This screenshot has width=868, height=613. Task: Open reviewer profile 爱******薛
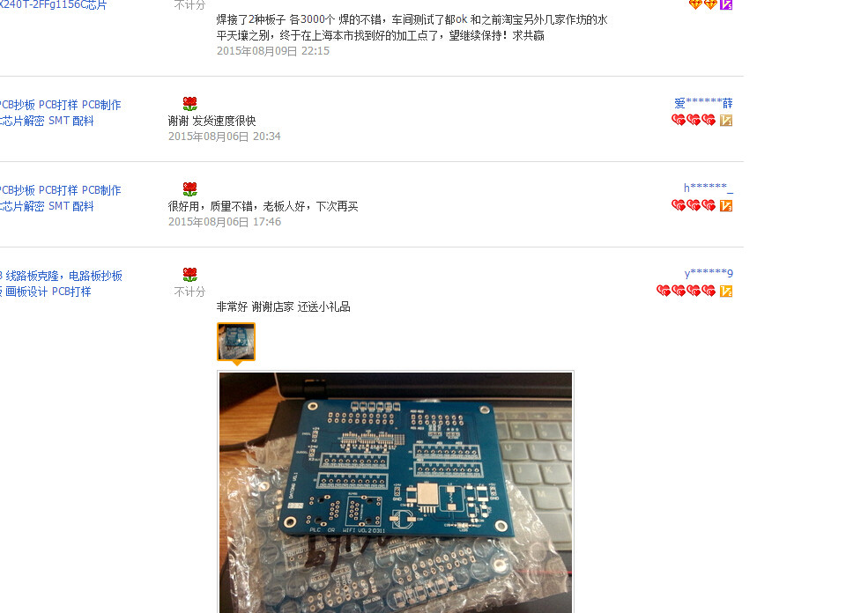click(x=703, y=103)
